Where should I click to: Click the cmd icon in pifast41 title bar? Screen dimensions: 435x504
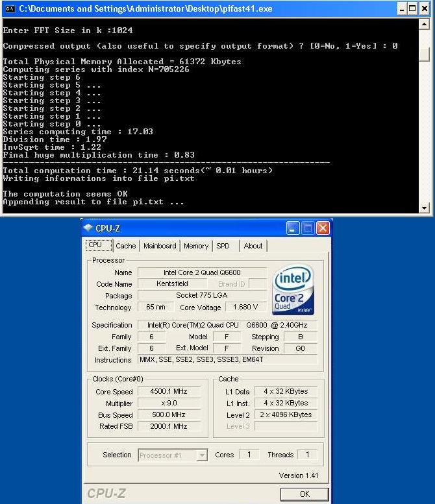10,8
